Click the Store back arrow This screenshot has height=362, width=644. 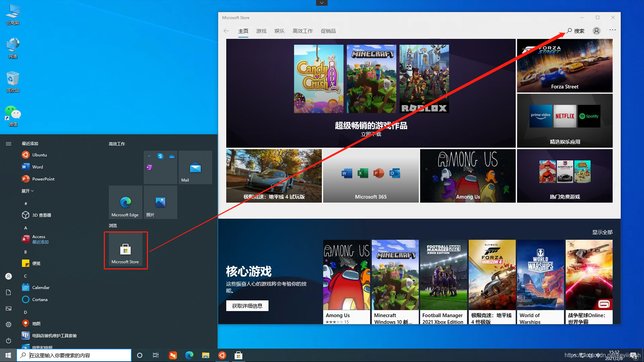pos(226,31)
